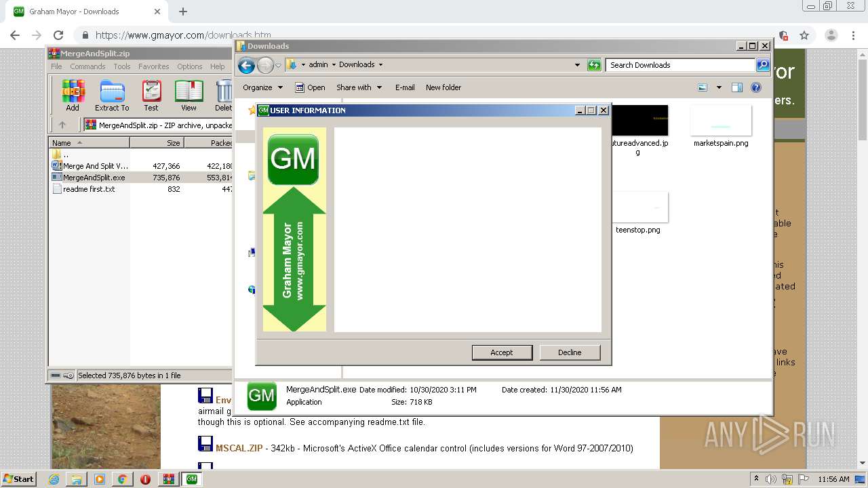Click the Search Downloads field
868x488 pixels.
(x=680, y=65)
